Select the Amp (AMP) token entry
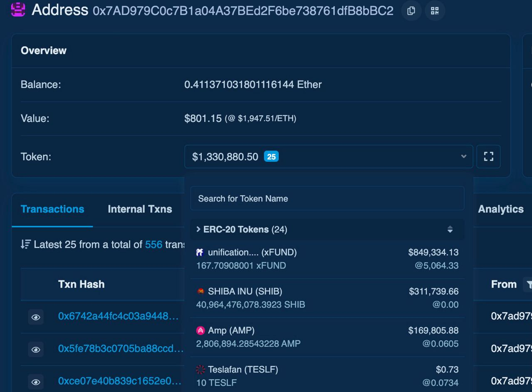Viewport: 532px width, 392px height. (327, 337)
